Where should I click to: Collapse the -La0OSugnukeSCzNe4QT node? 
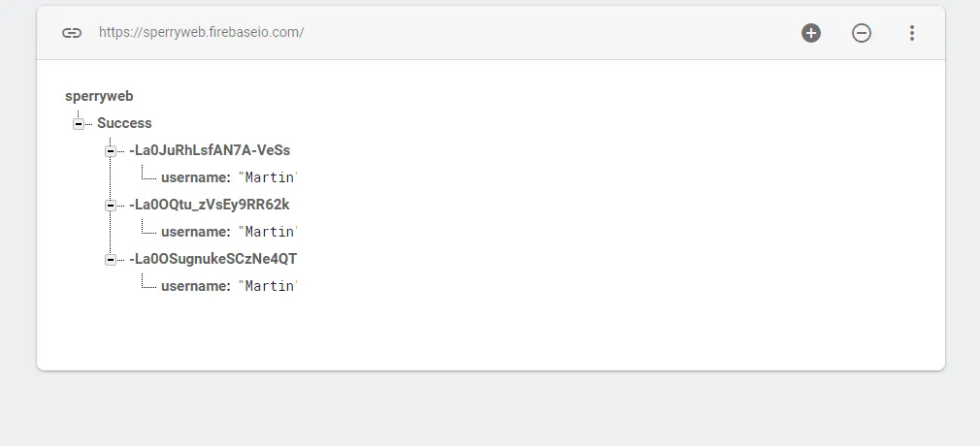pyautogui.click(x=111, y=259)
